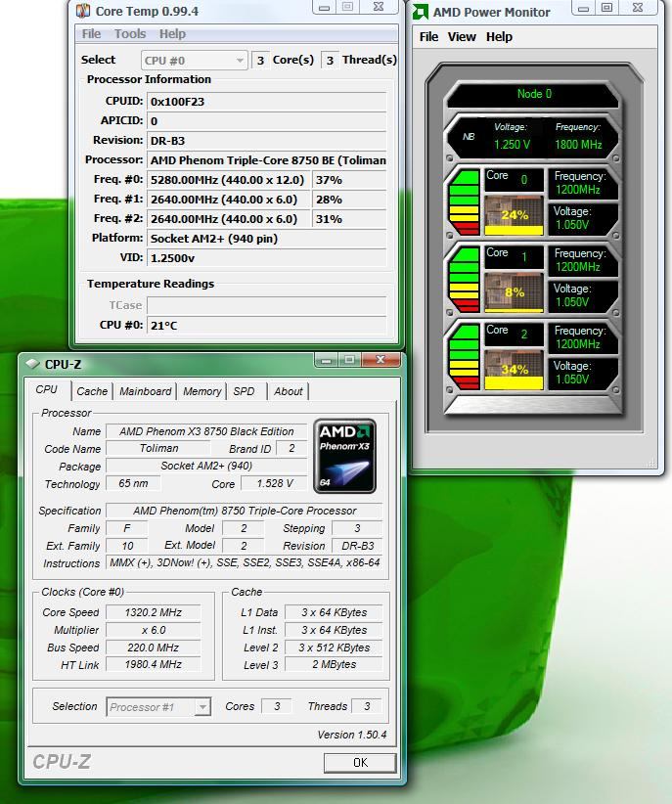Open the Help menu in AMD Power Monitor
Image resolution: width=672 pixels, height=804 pixels.
pos(499,37)
